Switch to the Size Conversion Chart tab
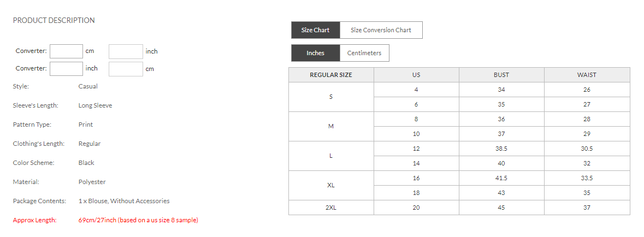Screen dimensions: 644x237 click(x=381, y=30)
